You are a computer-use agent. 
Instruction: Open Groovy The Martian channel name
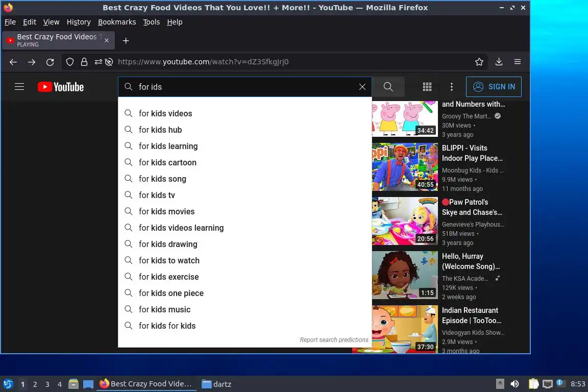tap(466, 116)
